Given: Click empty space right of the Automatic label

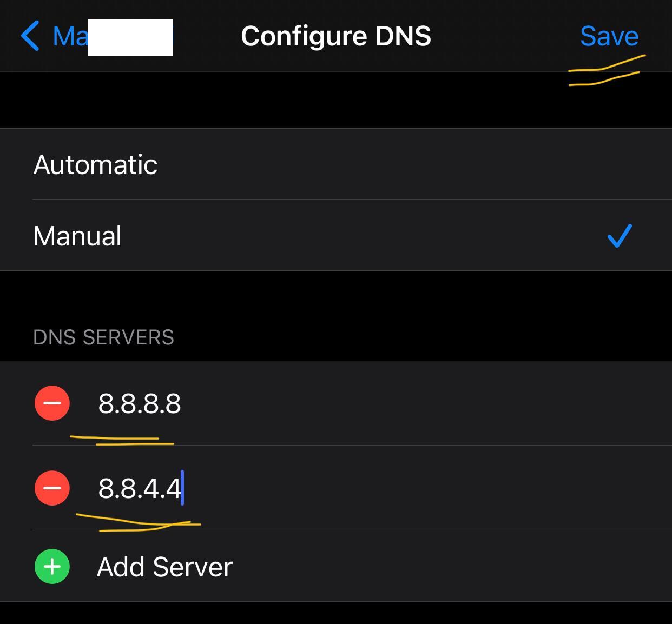Looking at the screenshot, I should click(x=379, y=164).
